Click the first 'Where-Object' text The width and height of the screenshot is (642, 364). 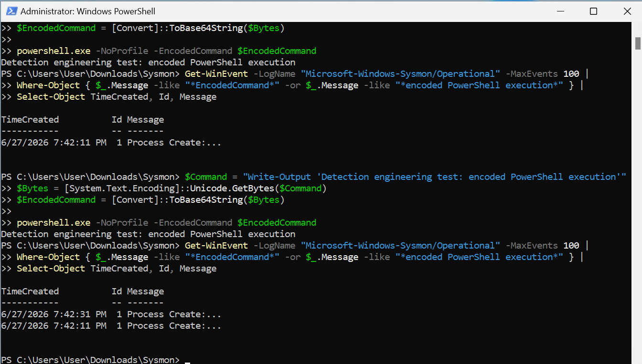pyautogui.click(x=48, y=85)
